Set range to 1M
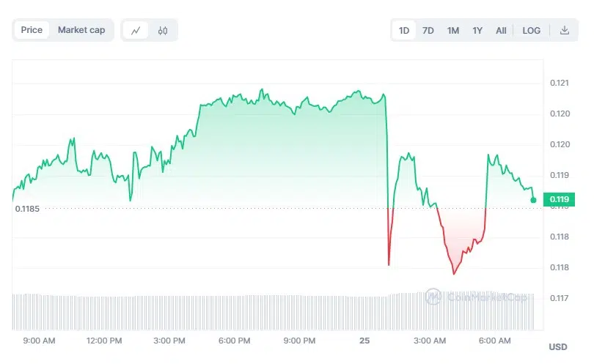Viewport: 594px width, 364px height. pyautogui.click(x=453, y=31)
